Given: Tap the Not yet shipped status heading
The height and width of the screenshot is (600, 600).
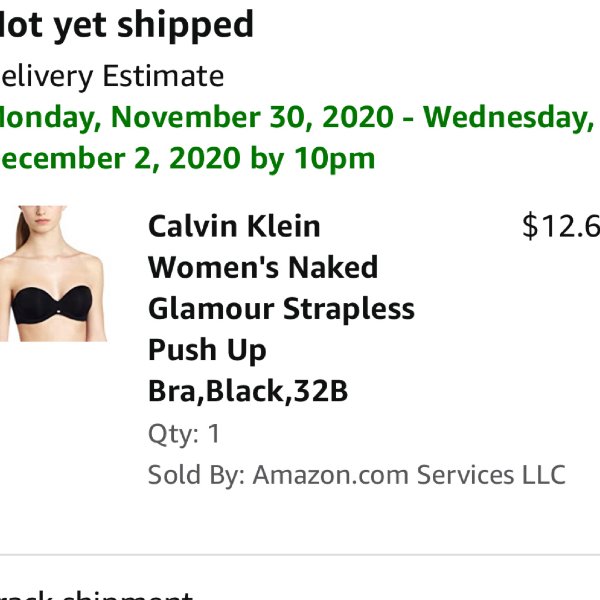Looking at the screenshot, I should click(126, 25).
